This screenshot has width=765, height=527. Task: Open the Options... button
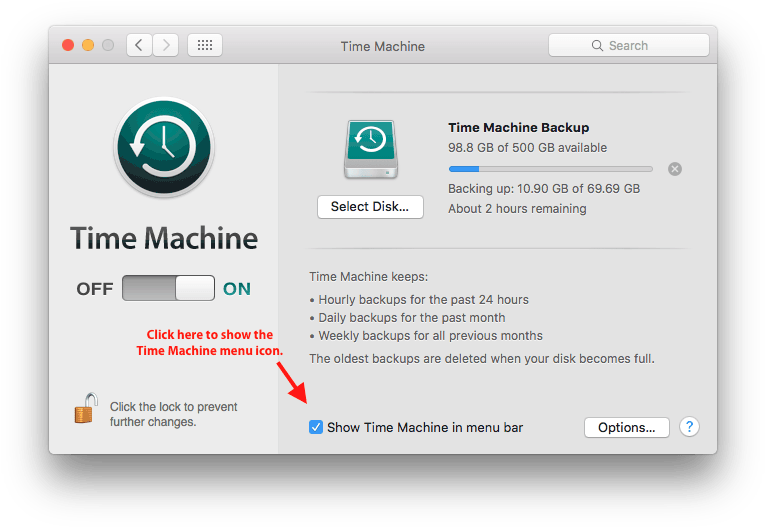pos(626,427)
